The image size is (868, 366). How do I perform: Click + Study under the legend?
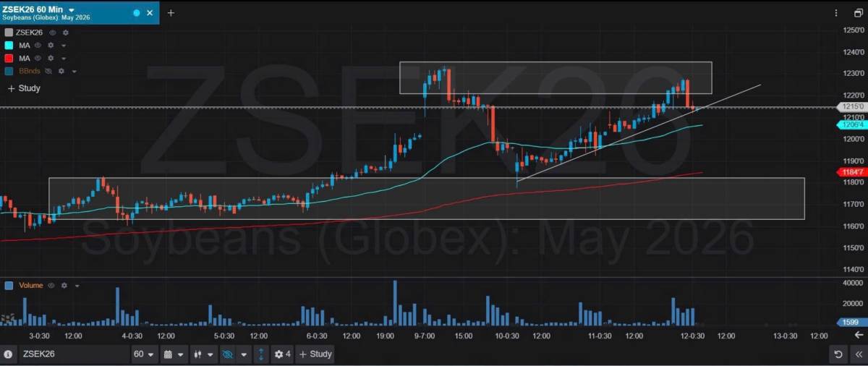24,88
